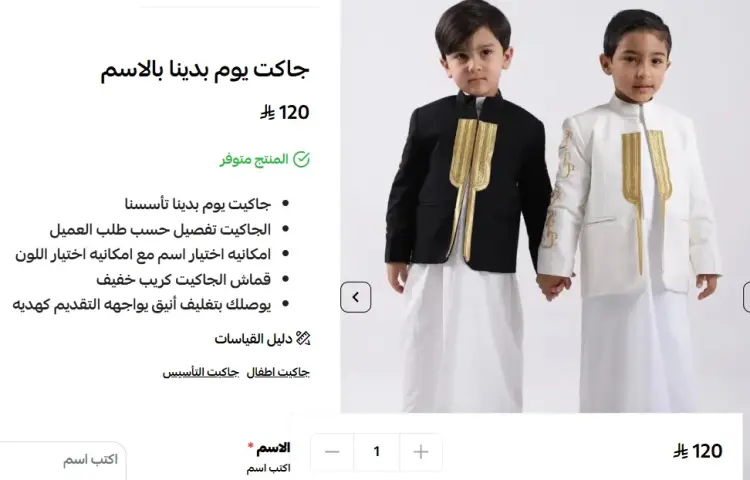Click the quantity field showing 1
Screen dimensions: 750x480
376,452
